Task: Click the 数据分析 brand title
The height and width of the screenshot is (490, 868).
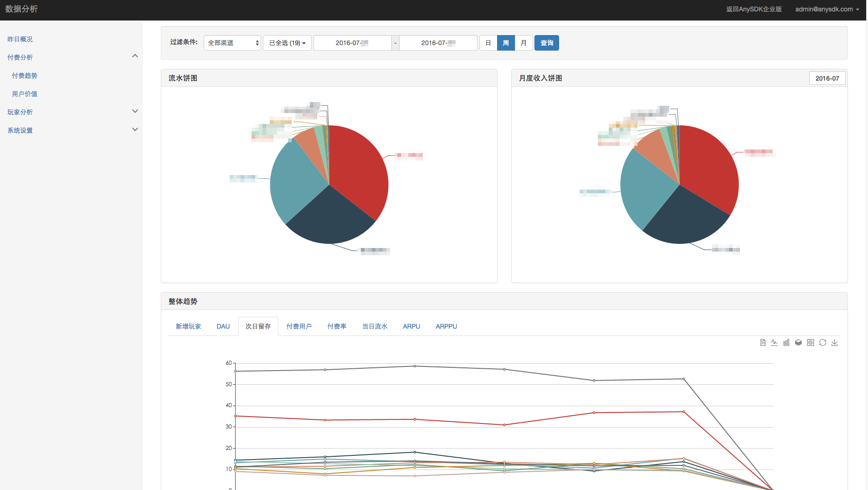Action: (x=21, y=9)
